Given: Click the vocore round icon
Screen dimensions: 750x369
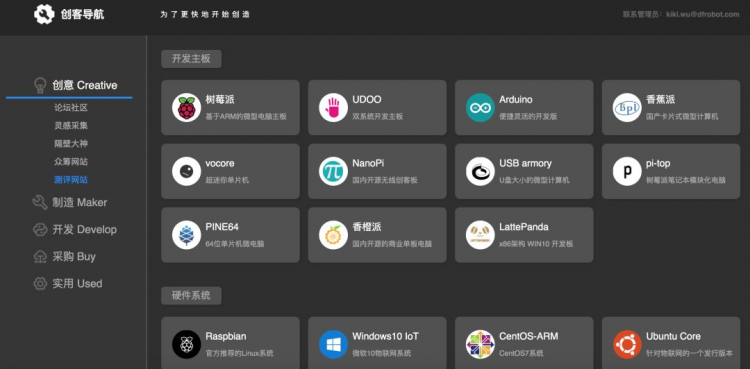Looking at the screenshot, I should 187,171.
